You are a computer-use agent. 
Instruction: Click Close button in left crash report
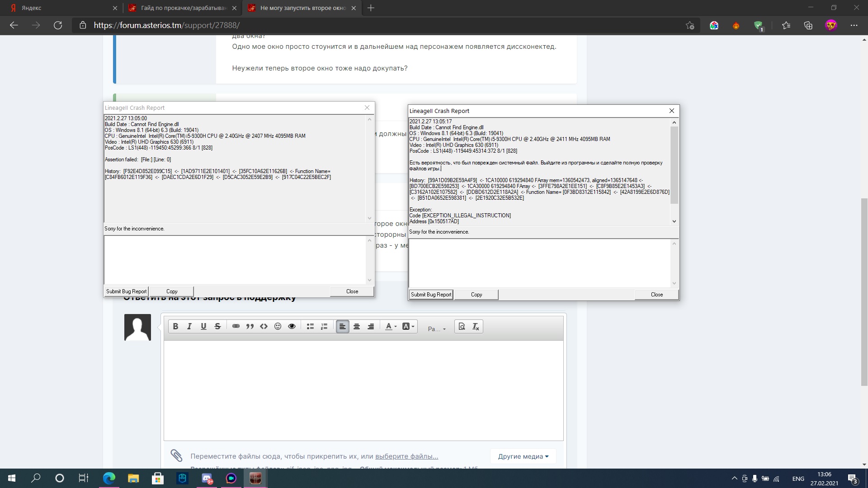[352, 291]
